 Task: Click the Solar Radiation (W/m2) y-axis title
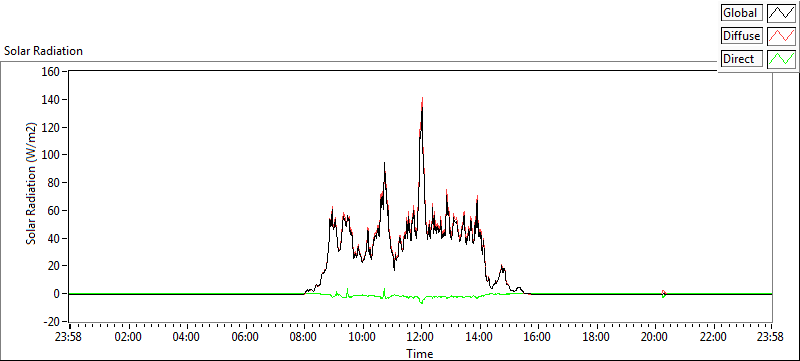coord(32,183)
